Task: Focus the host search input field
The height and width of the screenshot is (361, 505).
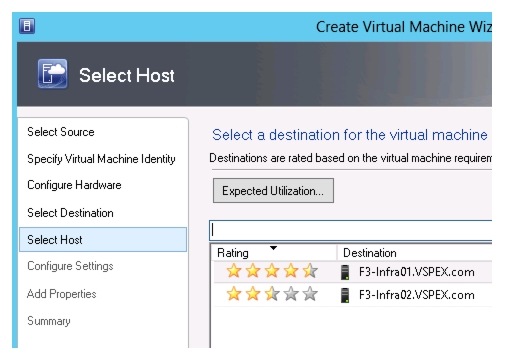Action: pos(351,230)
